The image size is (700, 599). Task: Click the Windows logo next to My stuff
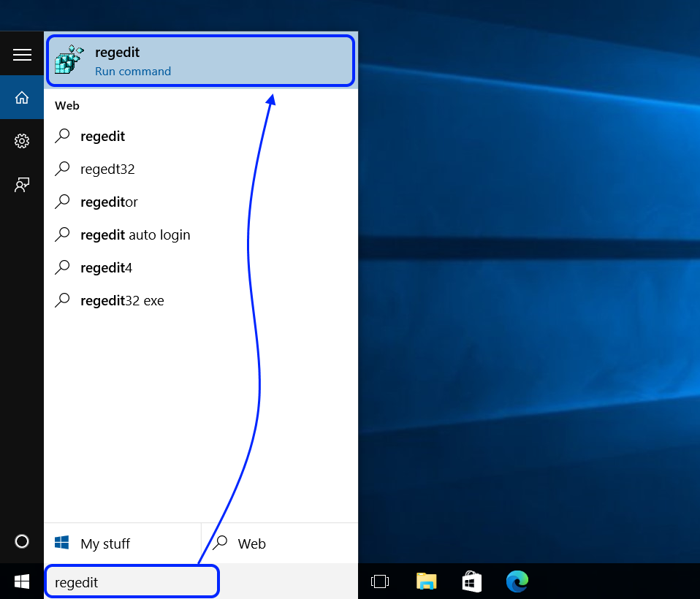coord(61,543)
